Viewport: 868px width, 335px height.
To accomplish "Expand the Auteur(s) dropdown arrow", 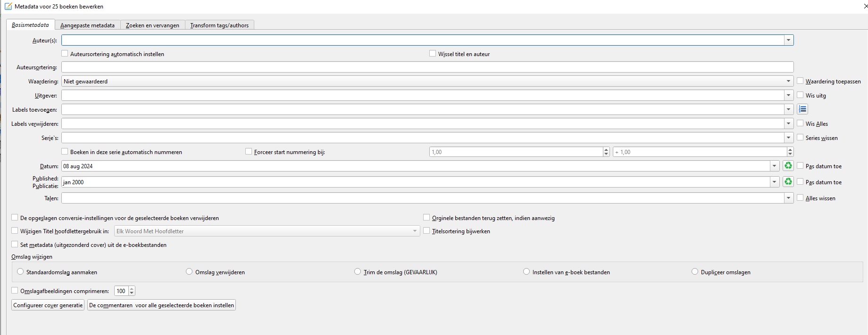I will tap(788, 40).
